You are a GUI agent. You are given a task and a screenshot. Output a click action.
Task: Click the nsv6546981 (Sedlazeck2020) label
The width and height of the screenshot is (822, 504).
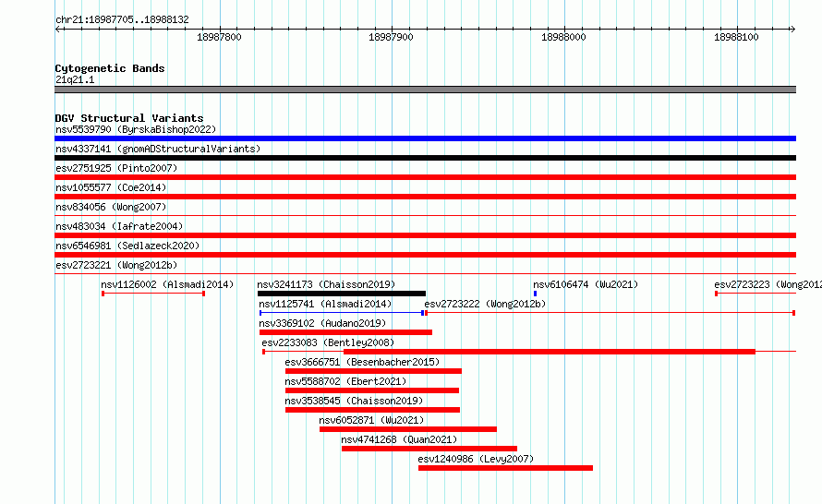tap(127, 246)
